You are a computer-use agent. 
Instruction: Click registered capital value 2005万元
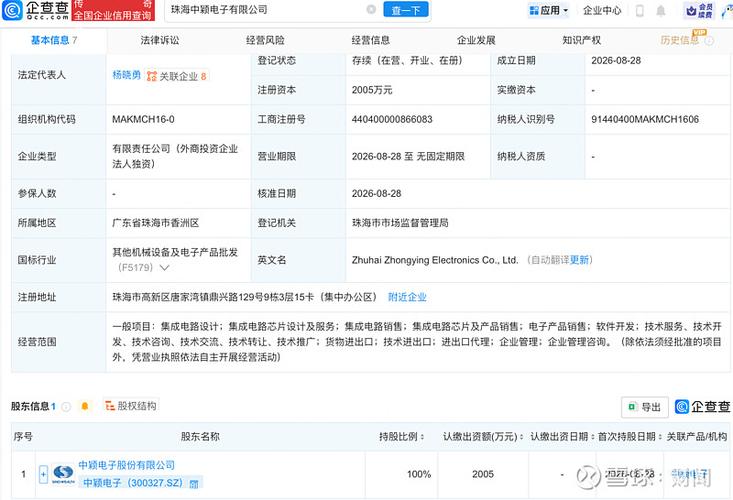[x=372, y=90]
